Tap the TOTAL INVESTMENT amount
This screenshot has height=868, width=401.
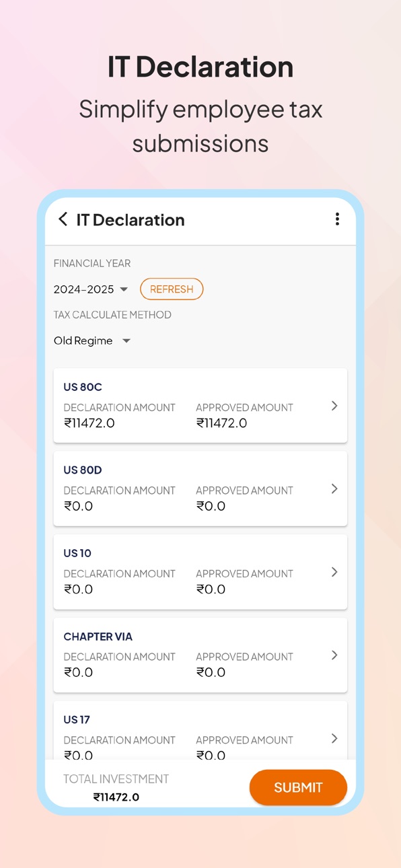116,797
